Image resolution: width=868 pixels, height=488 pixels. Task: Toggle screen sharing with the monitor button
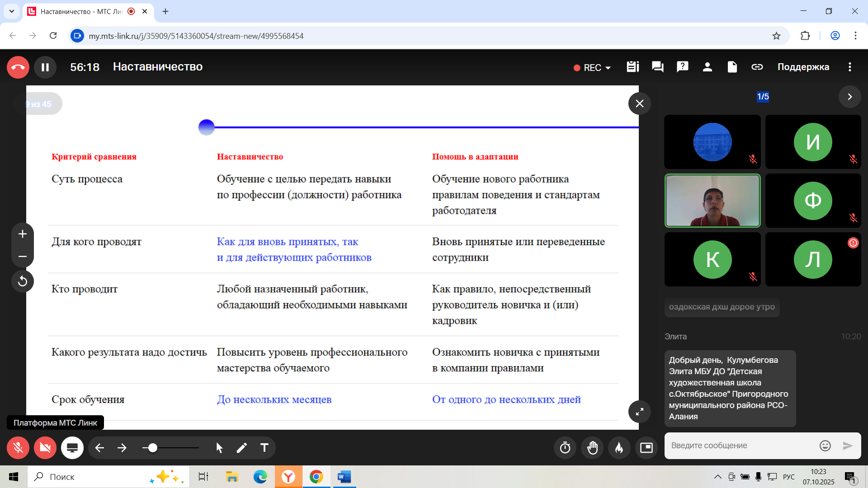click(72, 448)
